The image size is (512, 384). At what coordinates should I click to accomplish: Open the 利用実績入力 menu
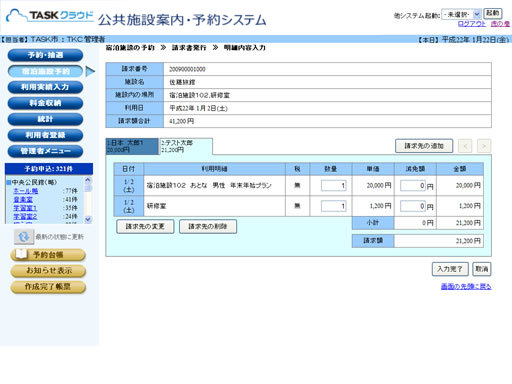(x=45, y=87)
